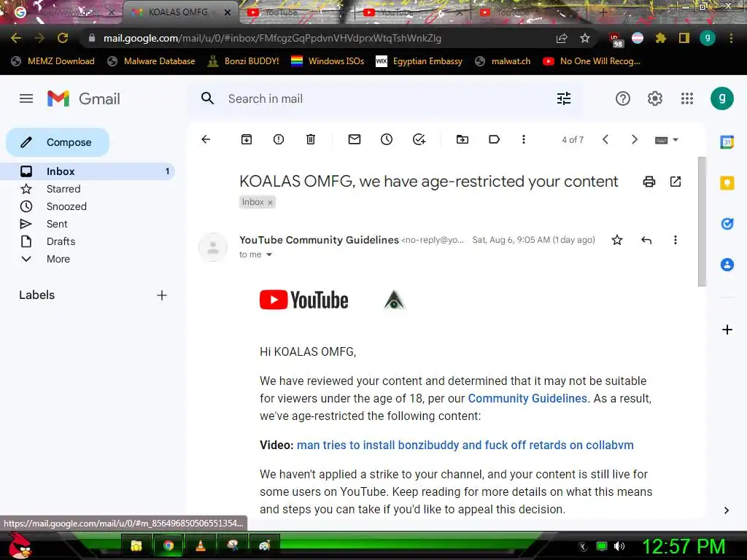Click volume speaker tray icon
This screenshot has height=560, width=747.
coord(619,546)
